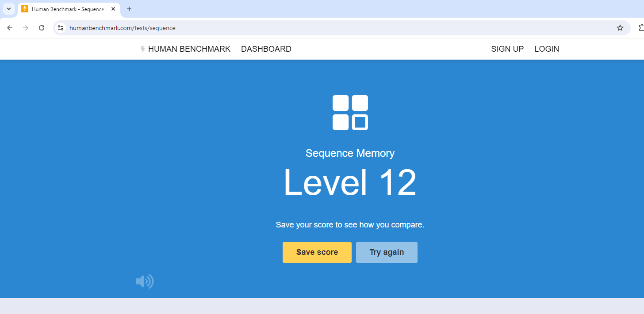Click the lightning bolt logo icon
Viewport: 644px width, 314px height.
click(143, 49)
